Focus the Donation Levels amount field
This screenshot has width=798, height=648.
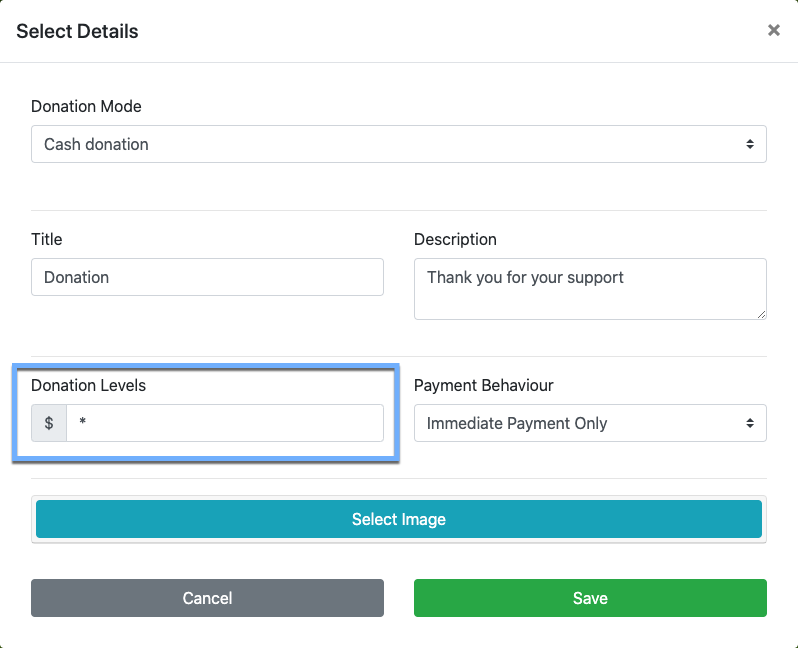pos(224,423)
